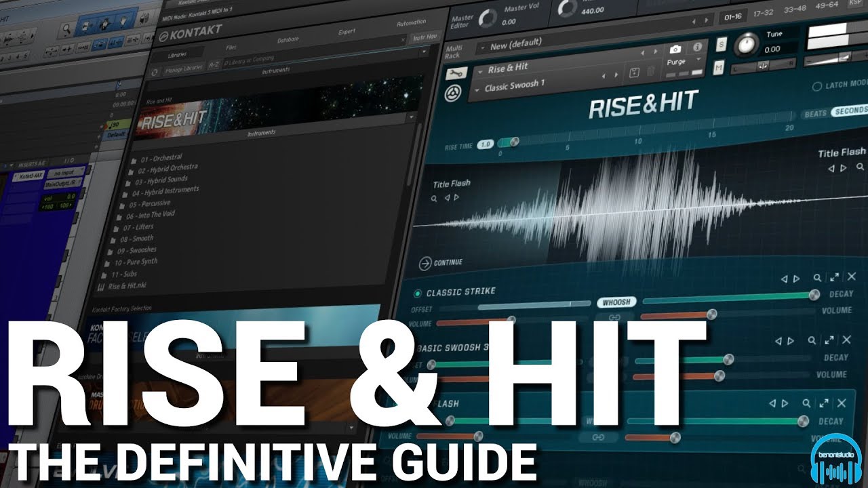
Task: Solo the instrument with the S button
Action: (x=721, y=45)
